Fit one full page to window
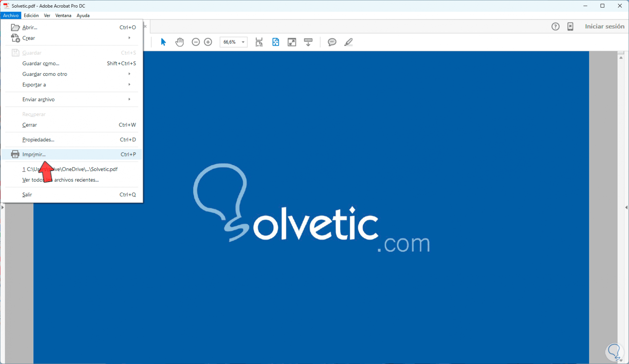 coord(276,42)
